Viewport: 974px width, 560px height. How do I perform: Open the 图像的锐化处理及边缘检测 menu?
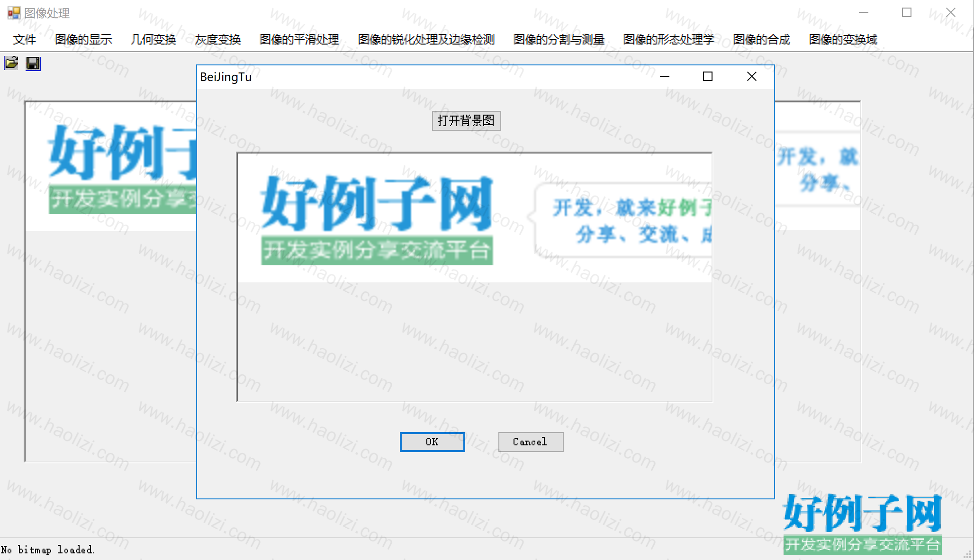(426, 39)
